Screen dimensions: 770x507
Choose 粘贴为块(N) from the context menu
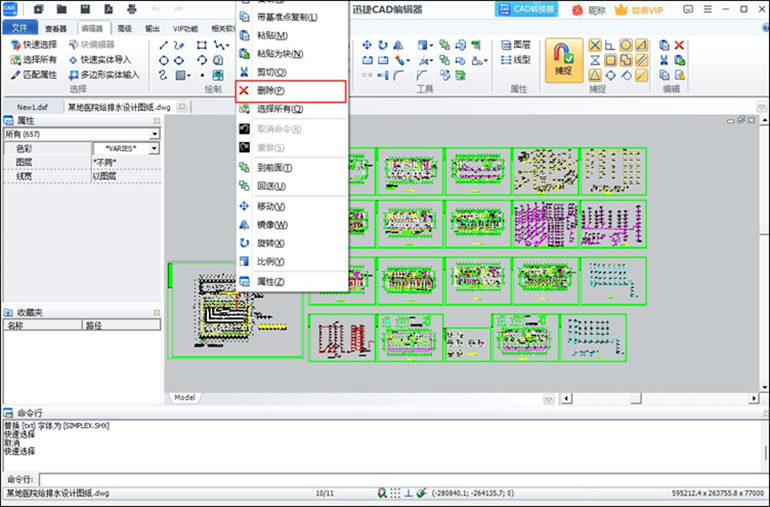pos(291,54)
